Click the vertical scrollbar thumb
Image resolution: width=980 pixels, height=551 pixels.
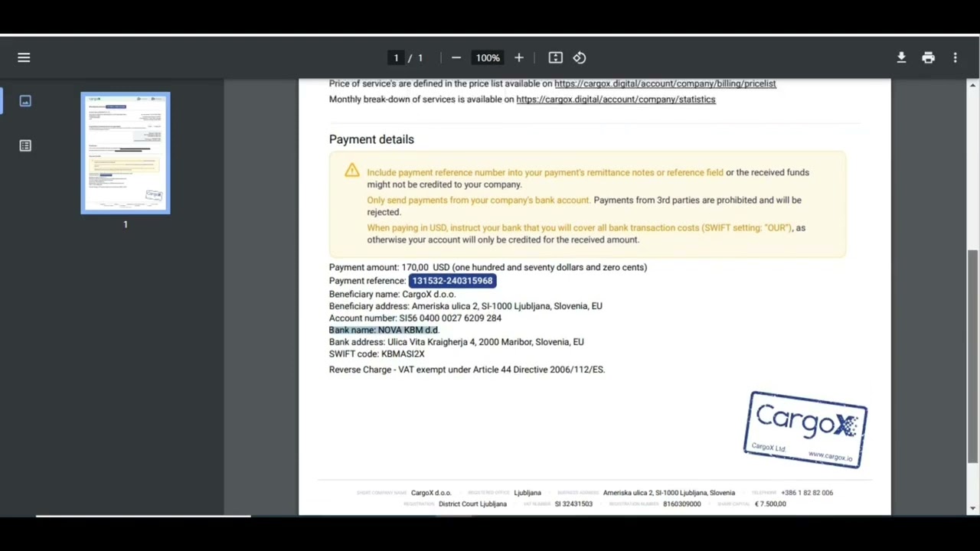[x=973, y=356]
